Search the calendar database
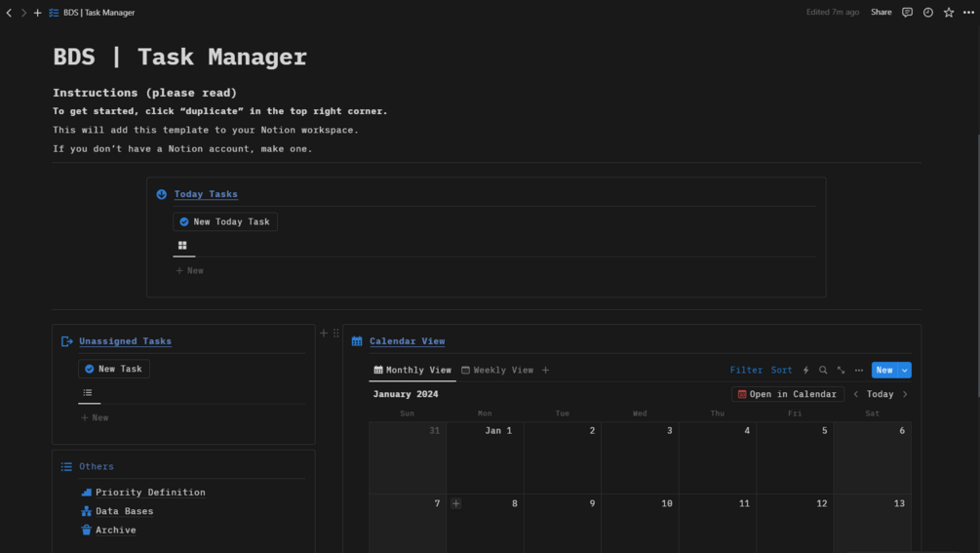This screenshot has width=980, height=553. 823,370
